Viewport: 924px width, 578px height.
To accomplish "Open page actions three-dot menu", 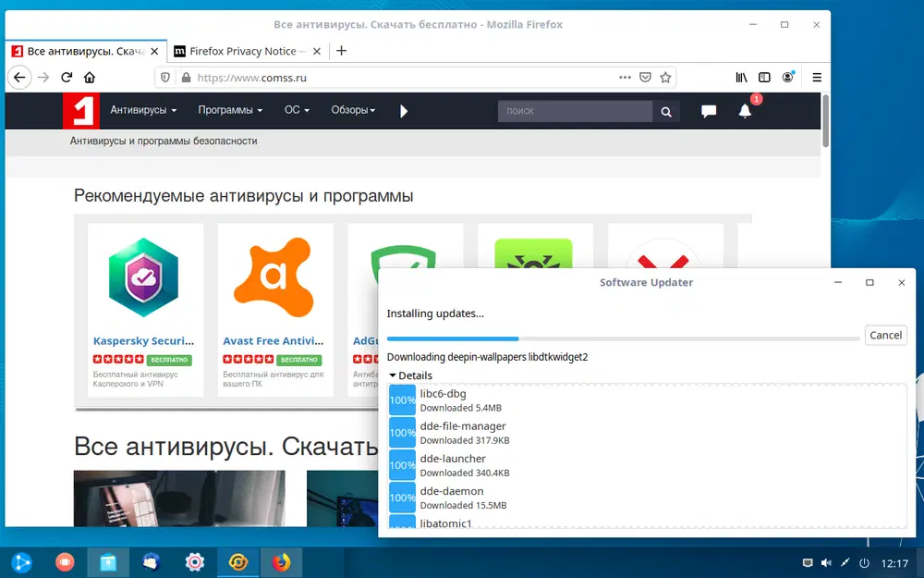I will (625, 78).
